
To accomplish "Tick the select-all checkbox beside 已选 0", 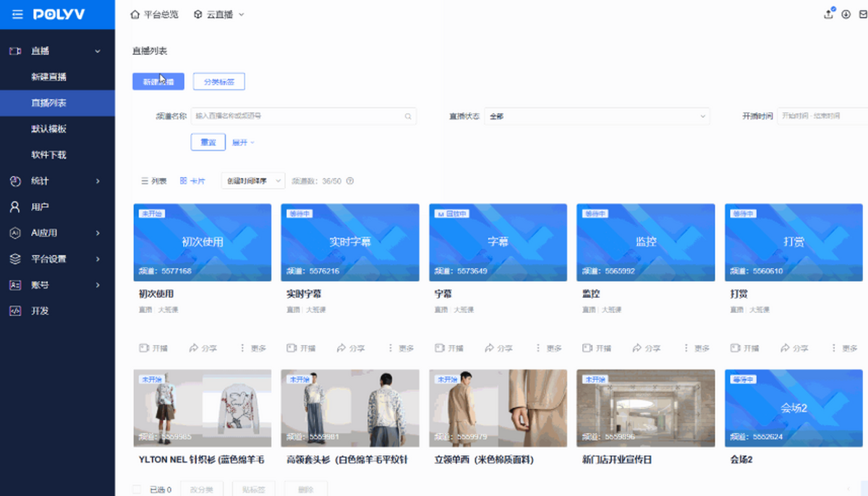I will 137,489.
